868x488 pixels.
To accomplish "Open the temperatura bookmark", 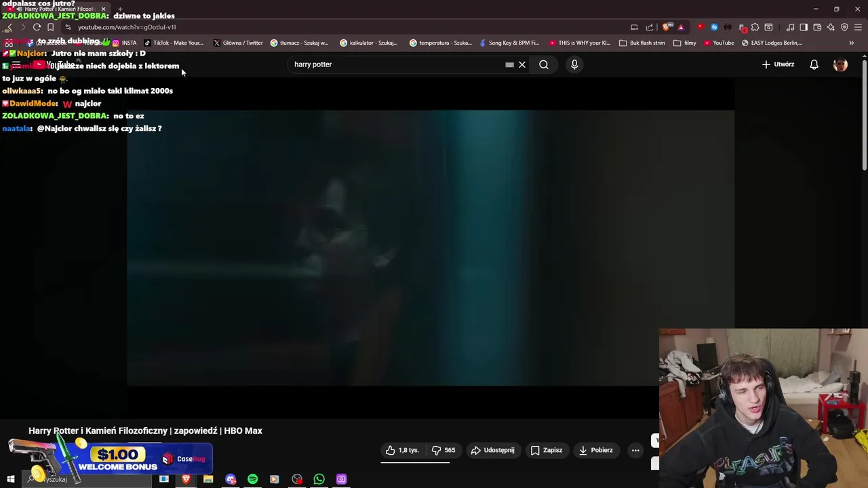I will (x=441, y=43).
